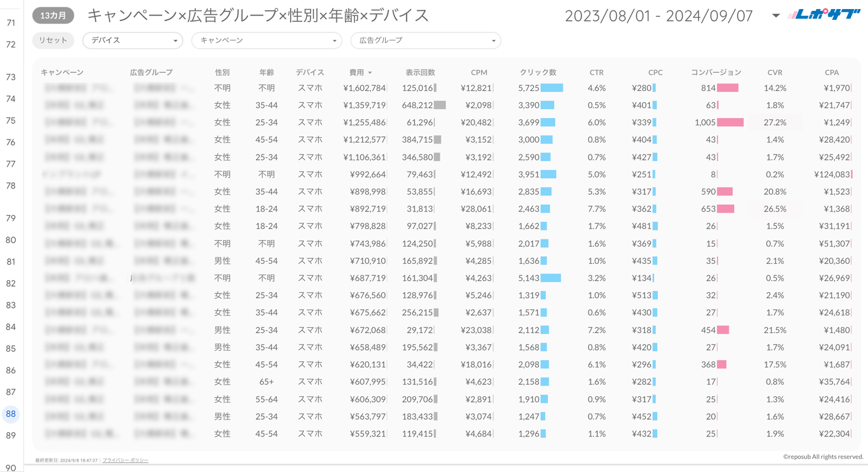Expand the キャンペーン filter dropdown
The width and height of the screenshot is (868, 472).
tap(266, 40)
